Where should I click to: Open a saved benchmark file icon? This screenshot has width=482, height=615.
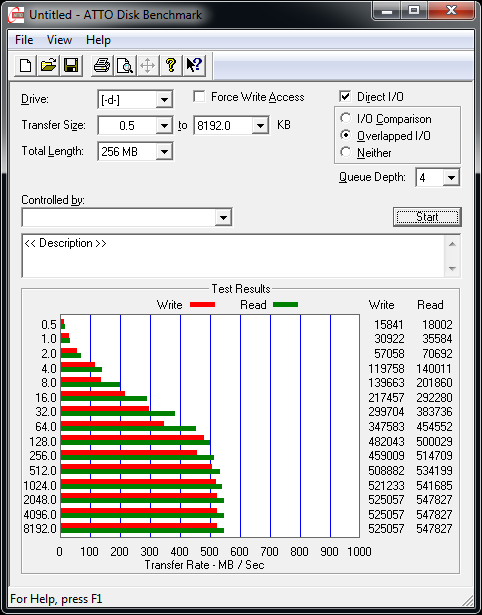tap(48, 65)
